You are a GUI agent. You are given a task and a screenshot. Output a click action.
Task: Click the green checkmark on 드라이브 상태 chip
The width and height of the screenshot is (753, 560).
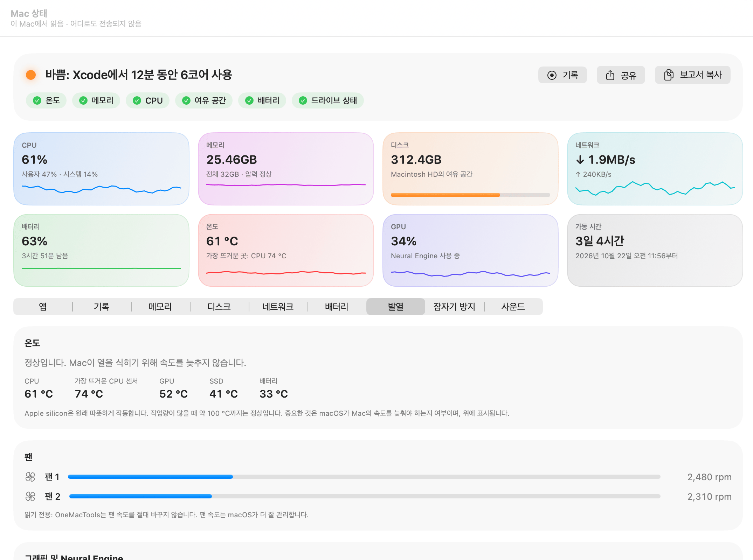click(303, 101)
